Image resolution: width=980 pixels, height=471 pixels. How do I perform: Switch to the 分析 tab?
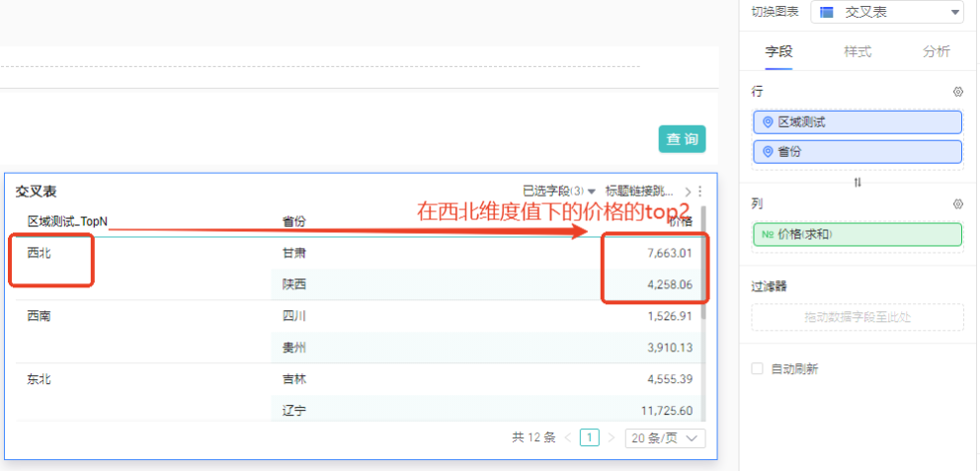click(x=936, y=51)
